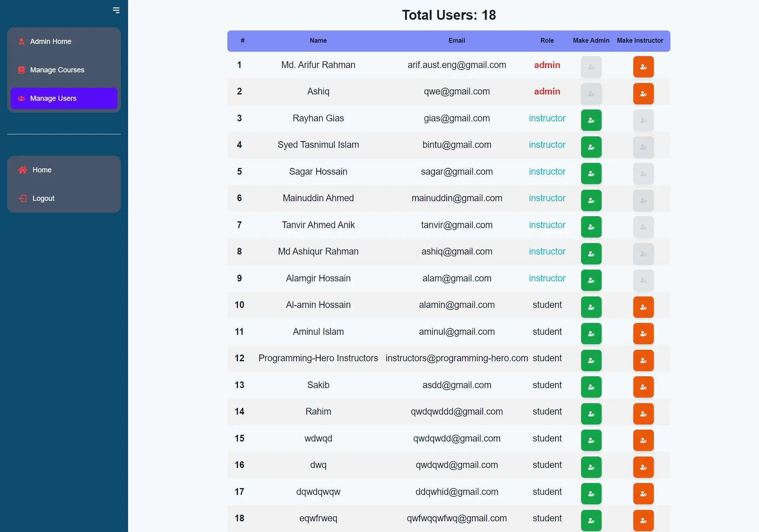Promote eqwfrweq to admin
This screenshot has height=532, width=759.
point(591,521)
